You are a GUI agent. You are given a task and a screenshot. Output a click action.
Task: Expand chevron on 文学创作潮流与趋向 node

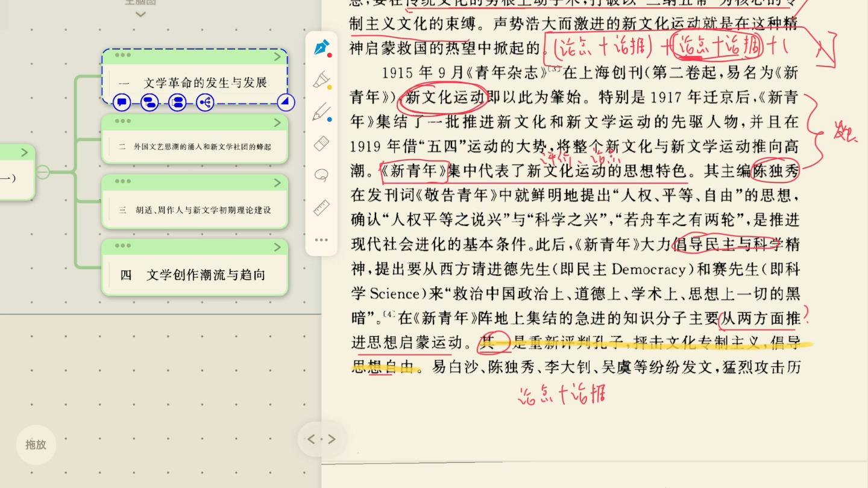(x=277, y=247)
